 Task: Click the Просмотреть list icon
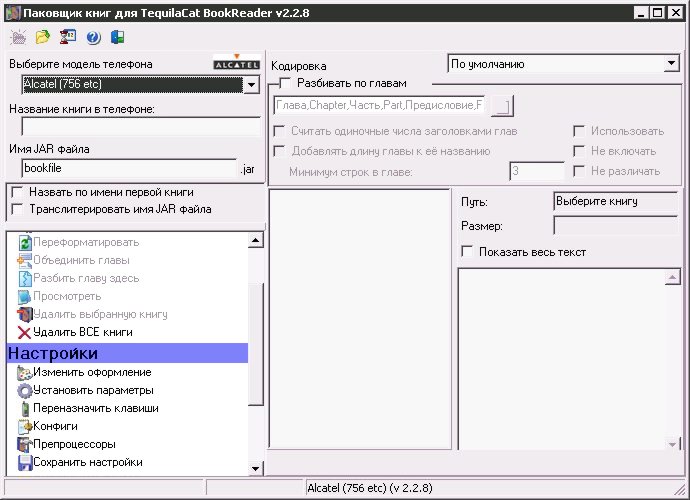pyautogui.click(x=25, y=297)
